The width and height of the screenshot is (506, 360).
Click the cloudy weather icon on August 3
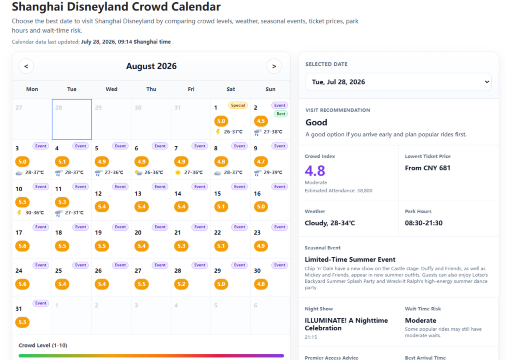pos(19,173)
